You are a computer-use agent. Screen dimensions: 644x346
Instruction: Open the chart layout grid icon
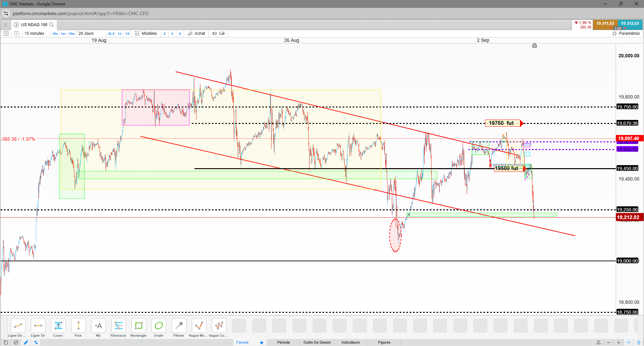pyautogui.click(x=17, y=33)
